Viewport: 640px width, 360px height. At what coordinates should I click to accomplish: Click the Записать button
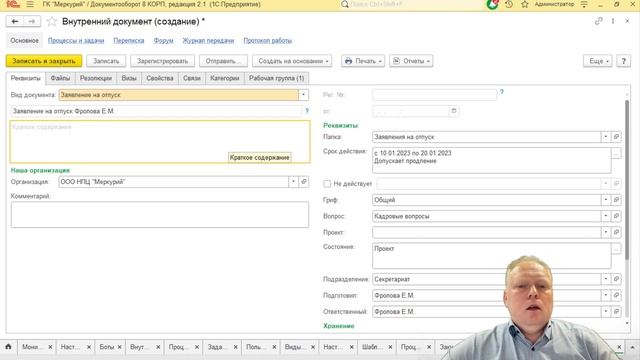point(106,61)
